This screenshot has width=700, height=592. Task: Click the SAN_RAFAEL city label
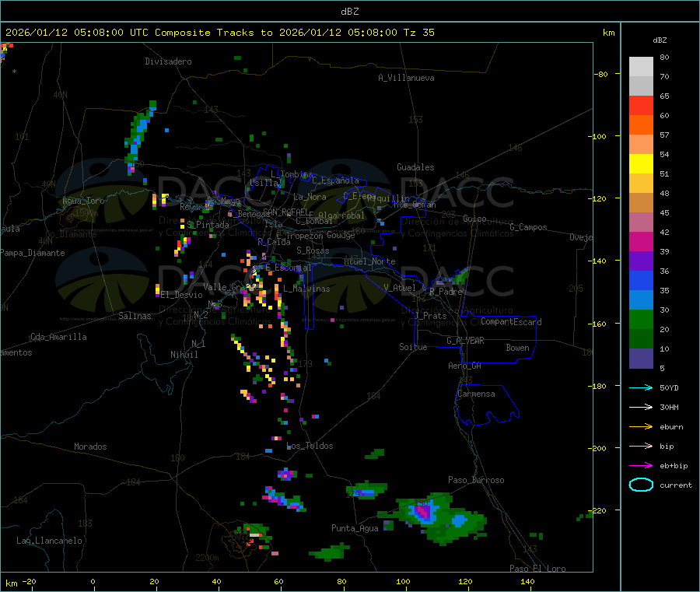click(285, 212)
